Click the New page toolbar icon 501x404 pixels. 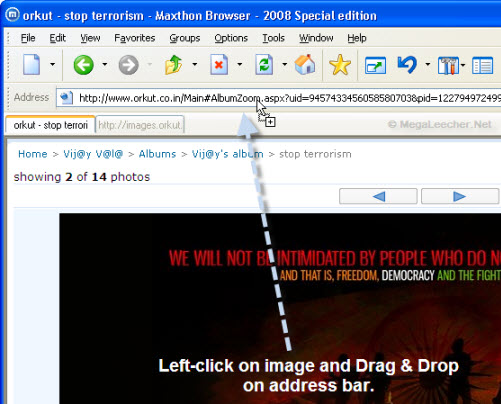31,64
